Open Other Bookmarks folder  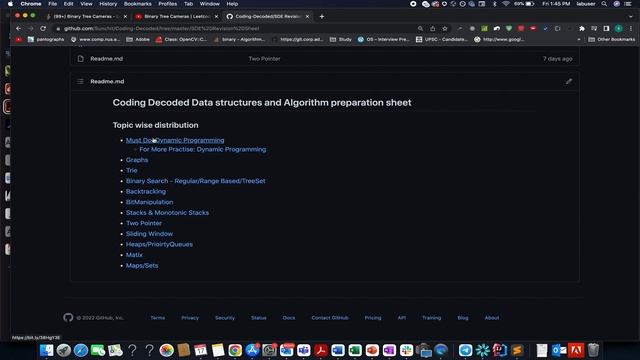(611, 40)
